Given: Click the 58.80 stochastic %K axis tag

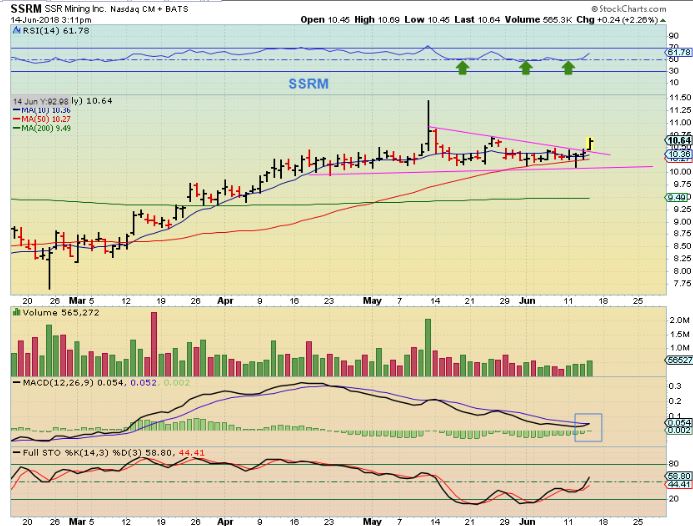Looking at the screenshot, I should coord(680,476).
